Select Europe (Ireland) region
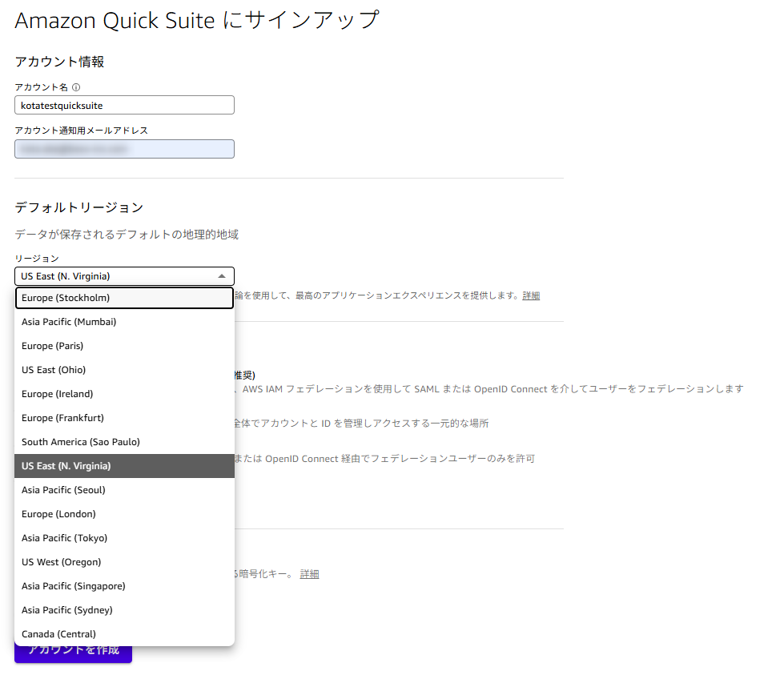This screenshot has height=691, width=784. click(124, 394)
